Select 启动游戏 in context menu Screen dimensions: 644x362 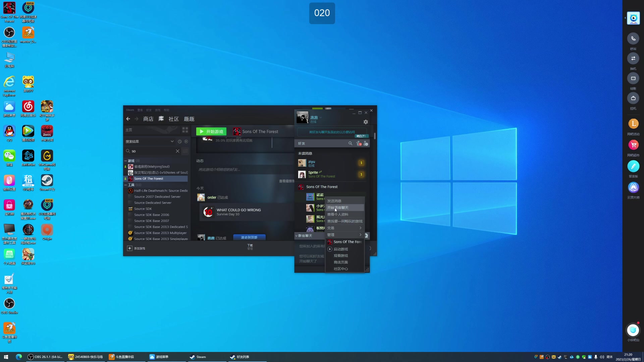(x=345, y=249)
